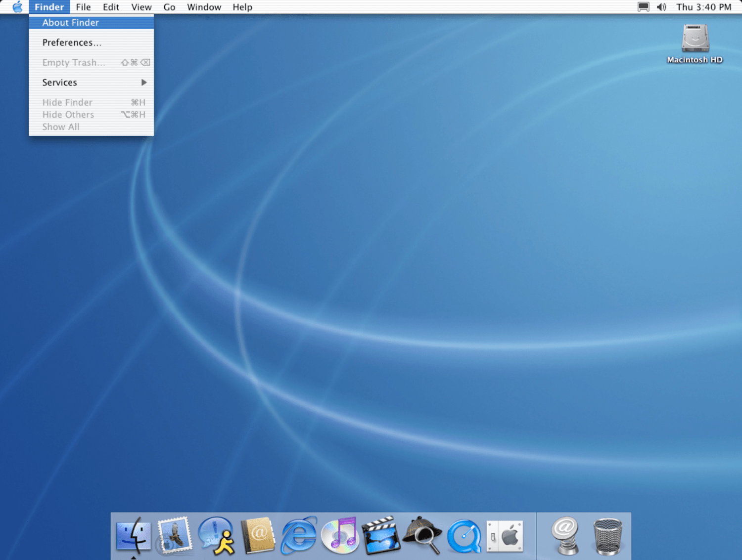Choose About Finder menu item
The height and width of the screenshot is (560, 742).
(71, 23)
